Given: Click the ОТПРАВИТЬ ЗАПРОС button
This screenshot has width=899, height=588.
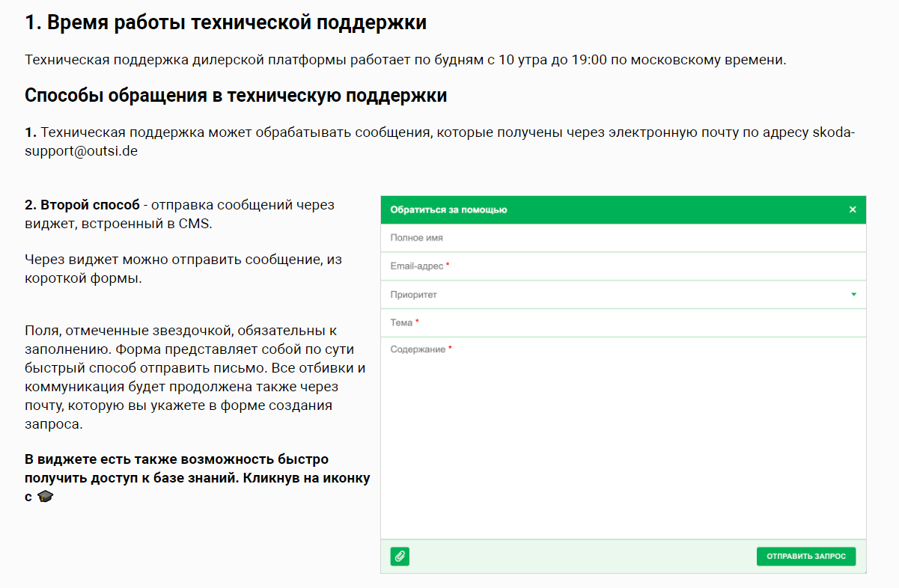Looking at the screenshot, I should 806,557.
